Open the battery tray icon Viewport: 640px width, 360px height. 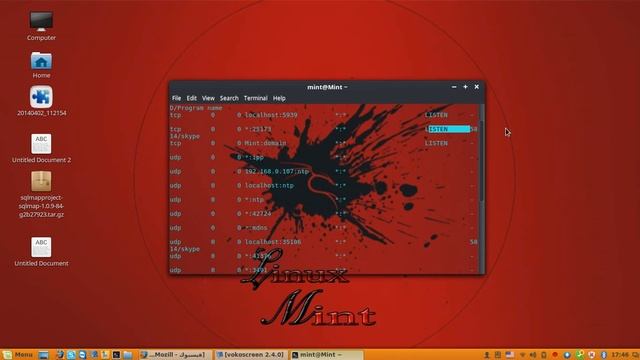click(x=544, y=355)
